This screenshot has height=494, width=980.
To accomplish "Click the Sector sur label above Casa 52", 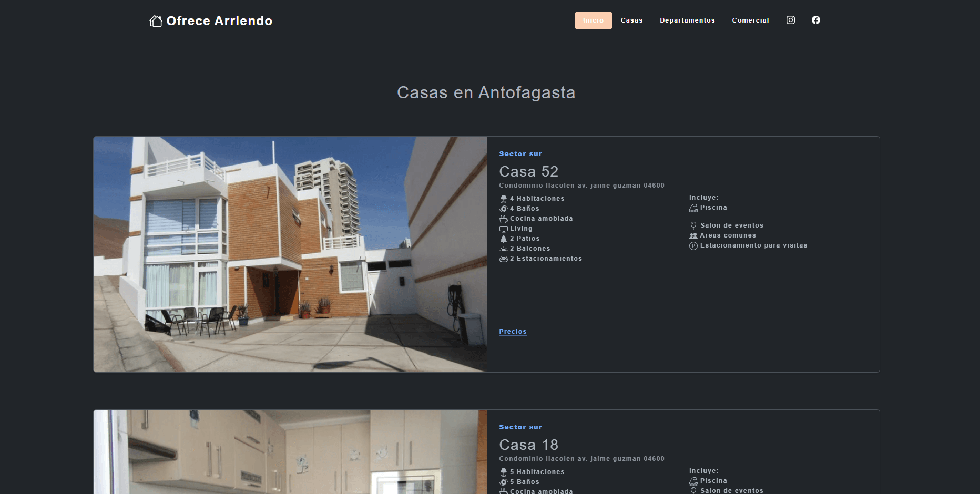I will coord(520,154).
